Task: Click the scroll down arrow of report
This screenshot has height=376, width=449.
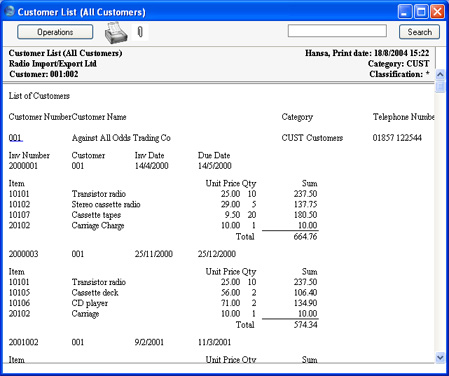Action: coord(440,358)
